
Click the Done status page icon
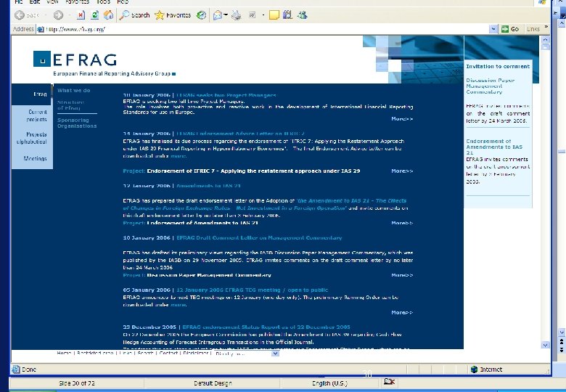coord(16,369)
